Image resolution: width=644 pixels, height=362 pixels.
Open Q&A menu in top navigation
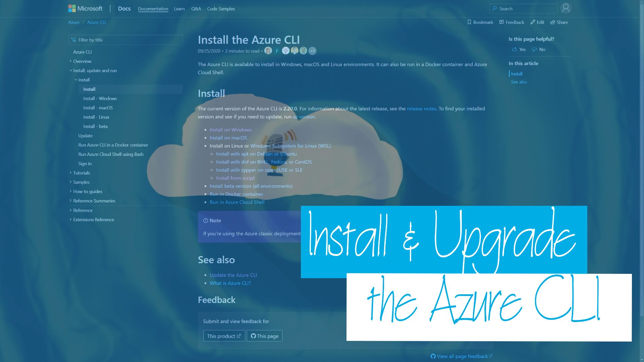196,8
